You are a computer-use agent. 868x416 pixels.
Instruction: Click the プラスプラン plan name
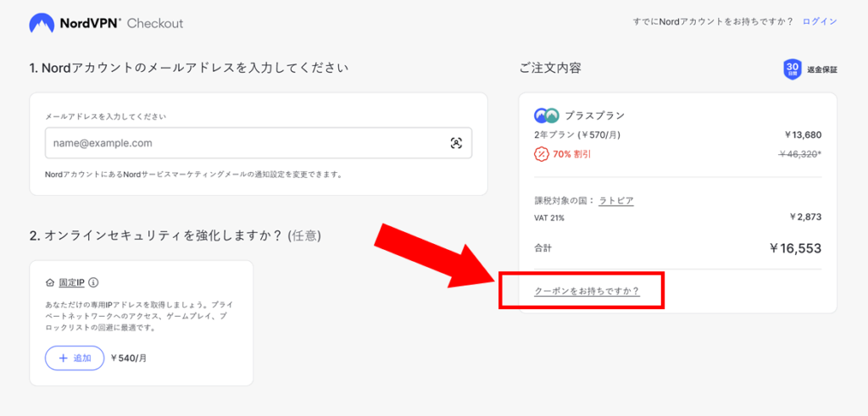point(594,115)
